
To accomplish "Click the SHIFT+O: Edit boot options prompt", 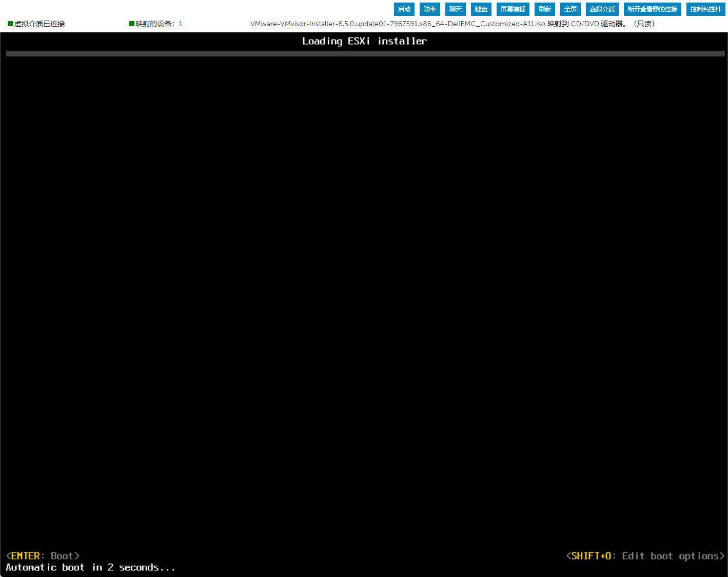I will coord(645,556).
